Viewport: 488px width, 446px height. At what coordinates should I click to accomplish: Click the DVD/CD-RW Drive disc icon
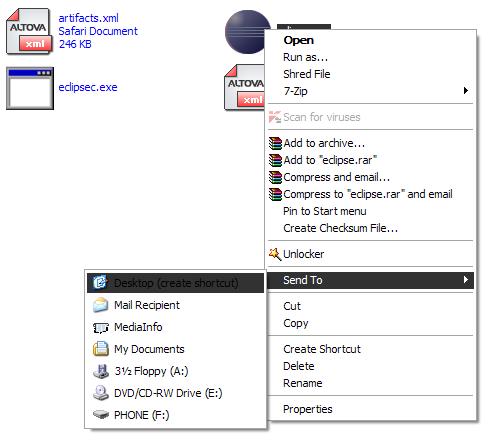[100, 393]
